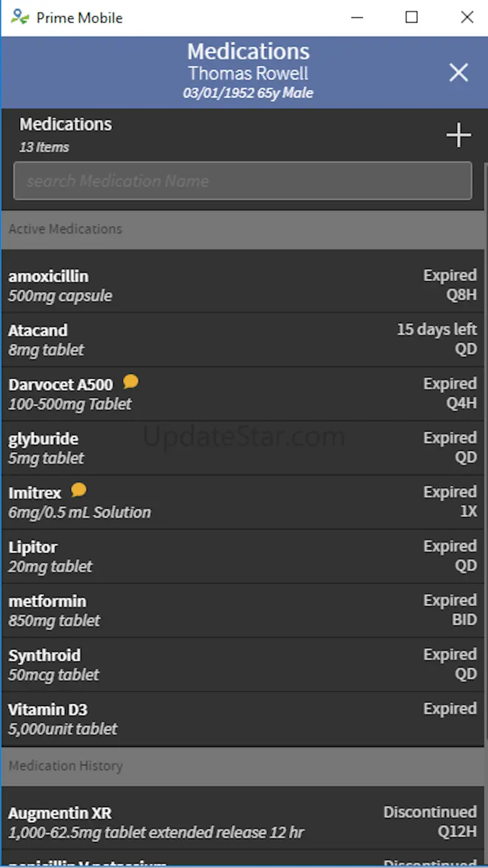488x868 pixels.
Task: Open the Synthroid 50mcg tablet entry
Action: click(x=188, y=665)
